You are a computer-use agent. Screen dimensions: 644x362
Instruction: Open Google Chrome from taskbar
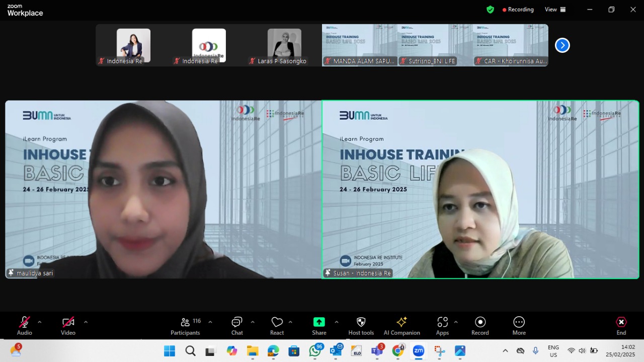pos(398,350)
